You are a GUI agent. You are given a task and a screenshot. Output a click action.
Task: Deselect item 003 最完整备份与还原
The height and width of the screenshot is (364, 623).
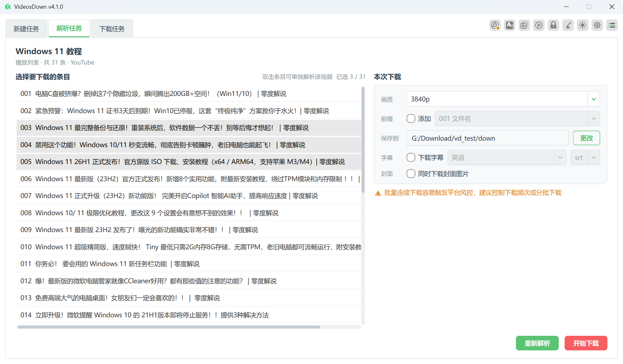189,128
